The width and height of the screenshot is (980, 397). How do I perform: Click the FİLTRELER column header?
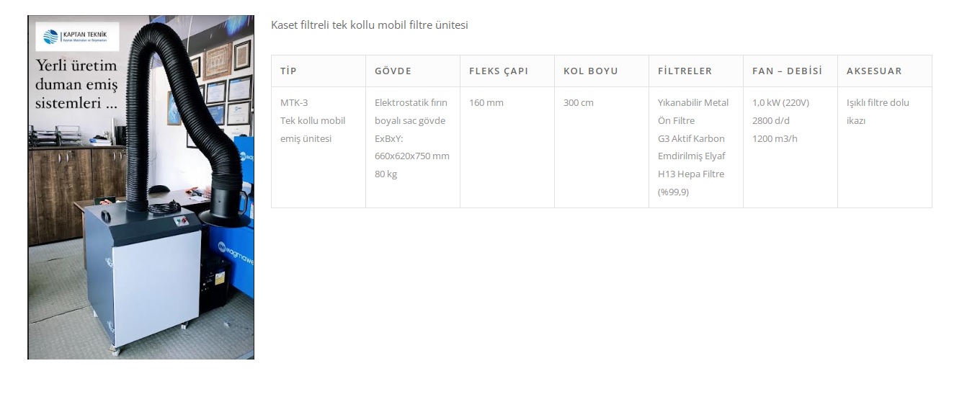point(685,71)
